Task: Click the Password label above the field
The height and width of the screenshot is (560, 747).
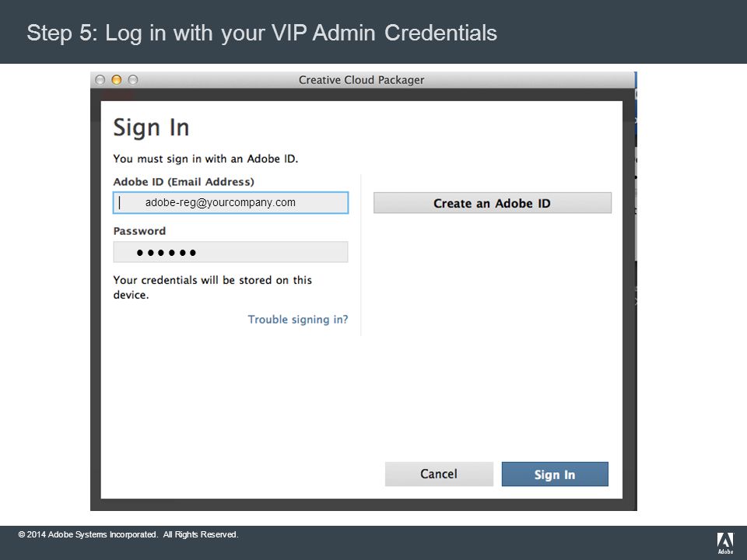Action: coord(139,231)
